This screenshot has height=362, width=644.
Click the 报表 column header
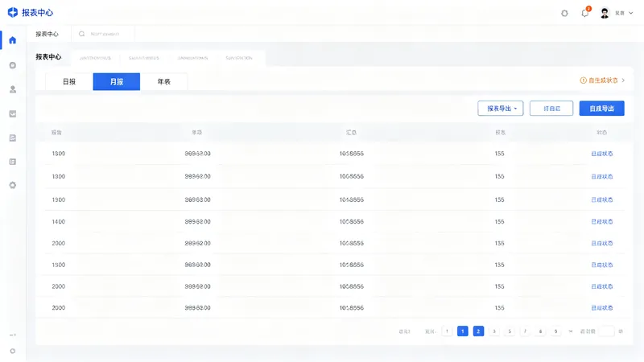click(x=500, y=133)
